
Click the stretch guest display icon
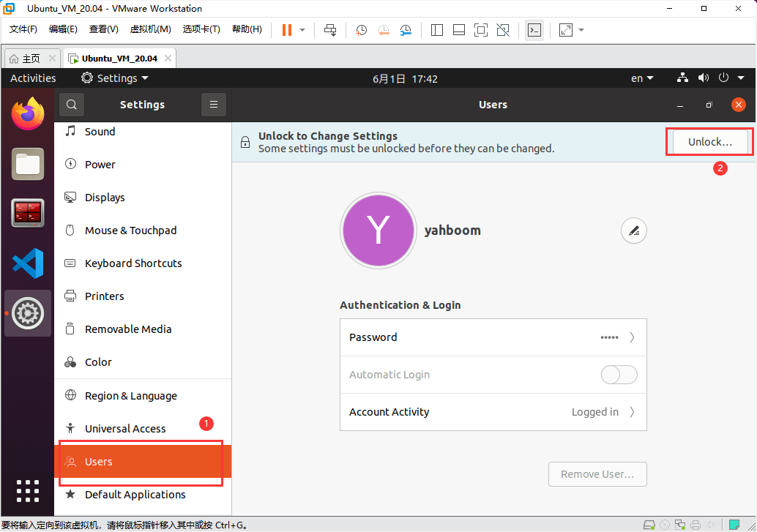click(x=566, y=30)
